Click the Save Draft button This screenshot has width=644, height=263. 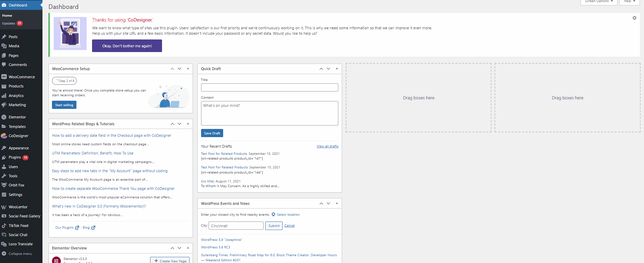coord(212,133)
